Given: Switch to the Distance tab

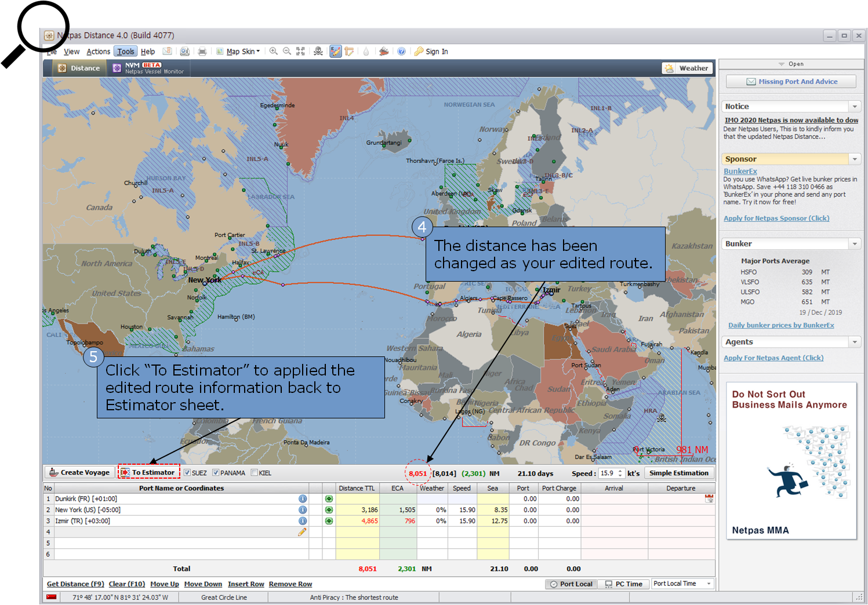Looking at the screenshot, I should click(78, 68).
